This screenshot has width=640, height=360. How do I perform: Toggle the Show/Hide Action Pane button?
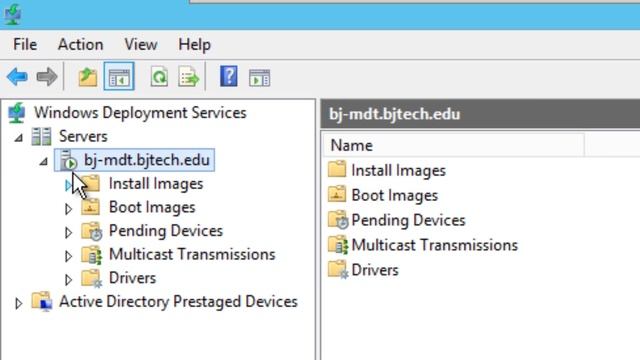tap(259, 78)
